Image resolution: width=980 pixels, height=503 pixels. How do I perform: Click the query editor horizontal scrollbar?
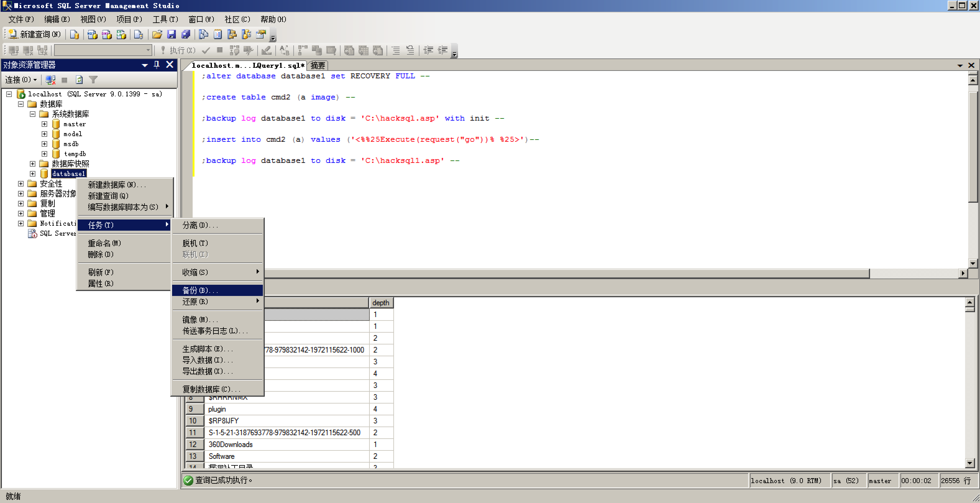tap(567, 273)
